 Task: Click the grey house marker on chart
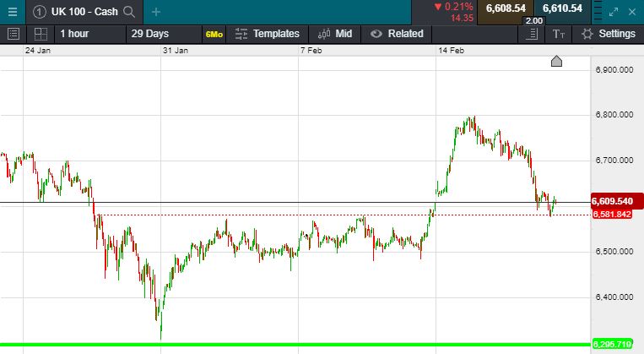coord(556,61)
